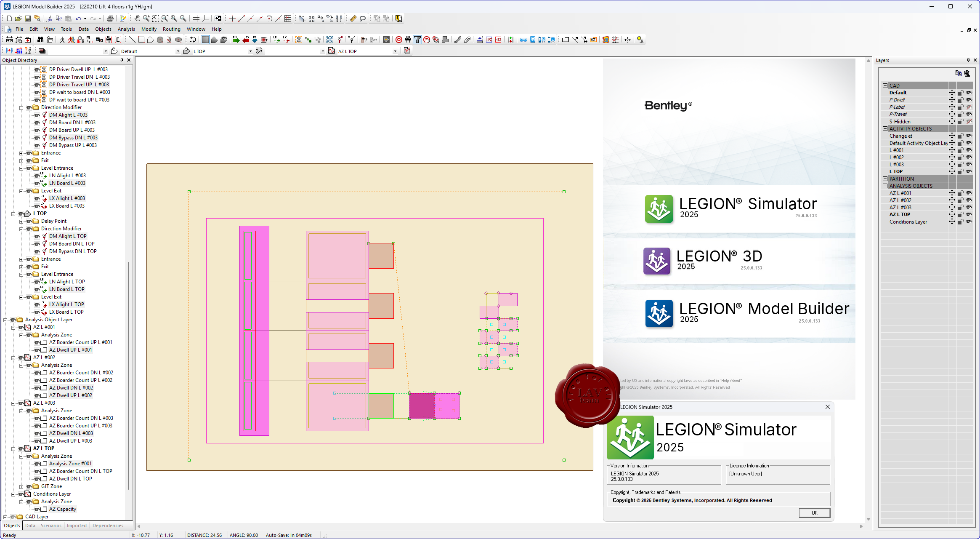Toggle visibility of P-Label layer
Screen dimensions: 980x539
click(x=969, y=107)
